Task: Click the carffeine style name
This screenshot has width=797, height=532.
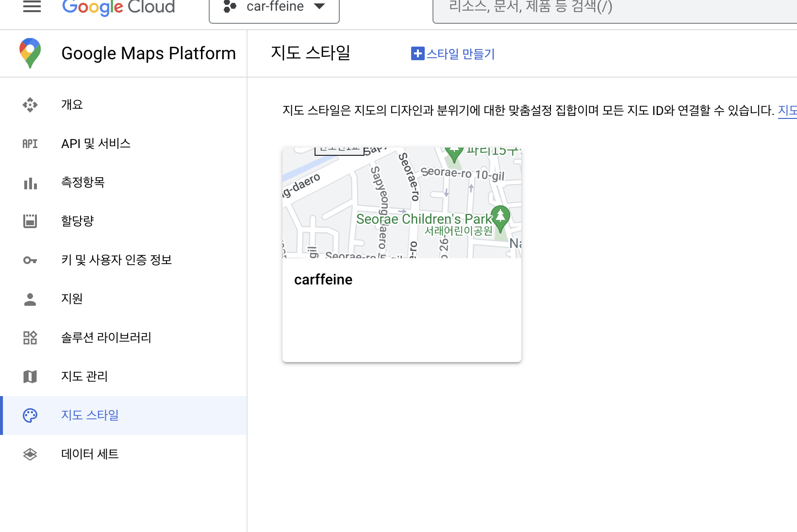Action: click(323, 280)
